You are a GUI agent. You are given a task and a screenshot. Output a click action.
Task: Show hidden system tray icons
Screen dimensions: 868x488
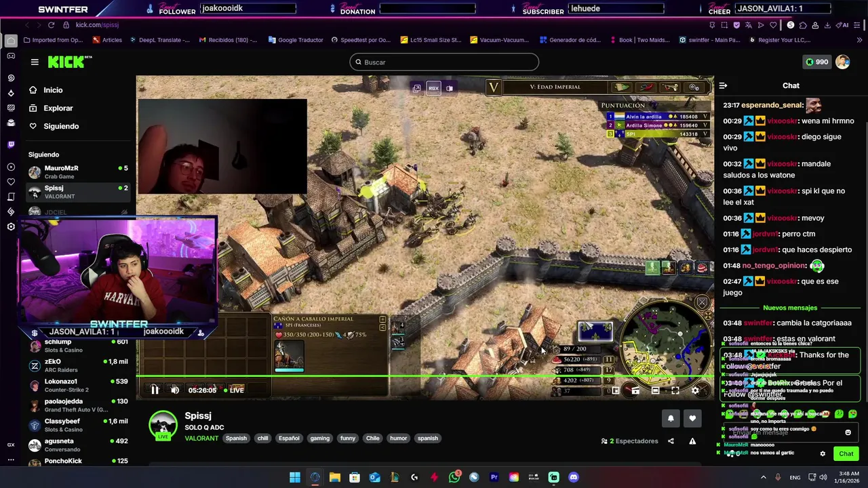coord(764,477)
